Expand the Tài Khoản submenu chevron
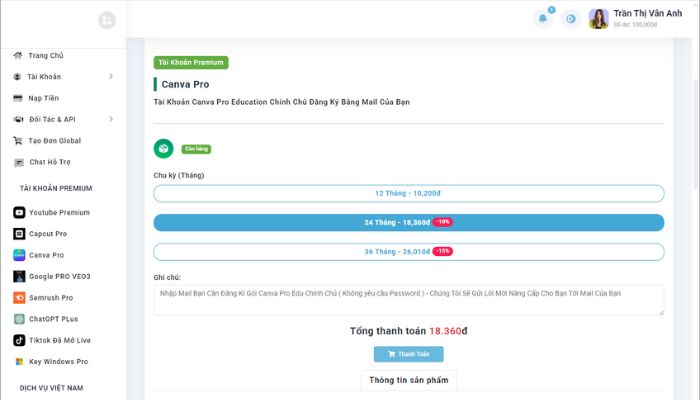The image size is (700, 400). [x=111, y=76]
